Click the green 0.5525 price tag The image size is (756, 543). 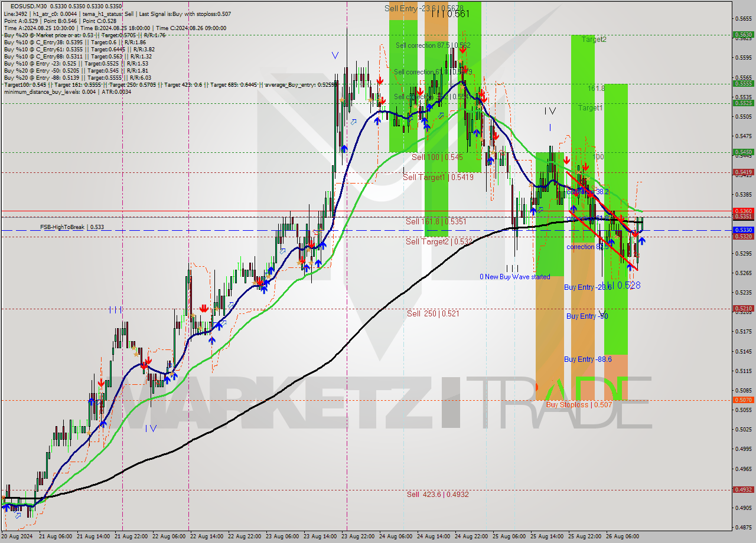tap(742, 103)
